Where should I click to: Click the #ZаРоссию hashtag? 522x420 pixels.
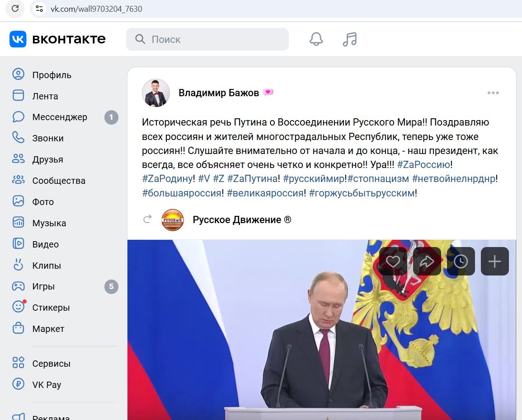click(423, 164)
